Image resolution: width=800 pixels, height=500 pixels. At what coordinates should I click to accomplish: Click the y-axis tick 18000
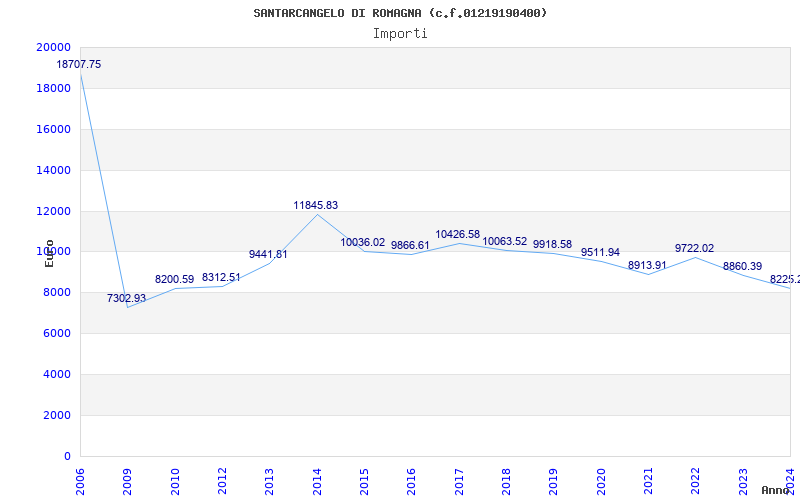pyautogui.click(x=54, y=88)
